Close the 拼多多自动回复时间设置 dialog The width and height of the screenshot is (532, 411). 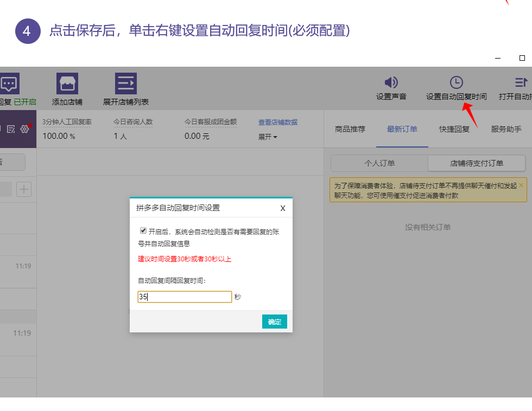click(283, 208)
